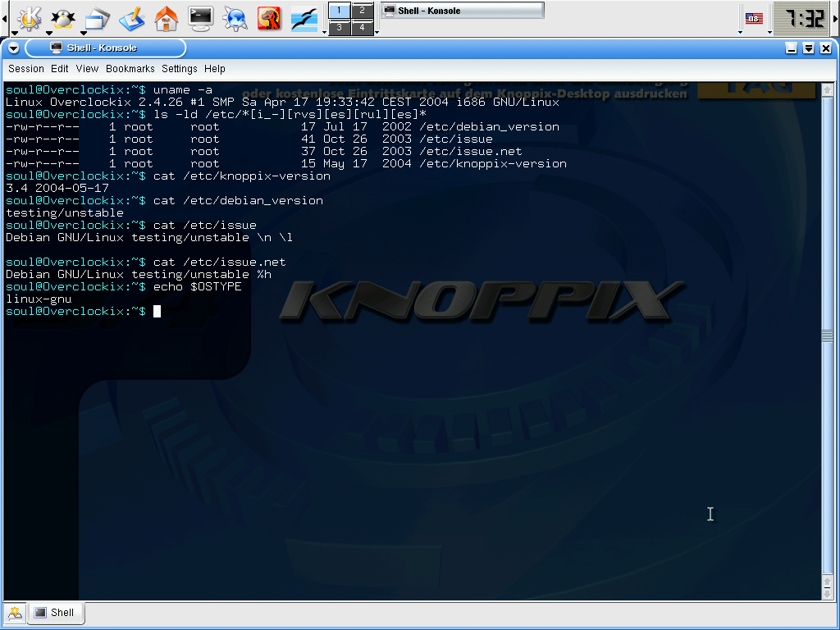Click the 'linux-gnu' output text
Image resolution: width=840 pixels, height=630 pixels.
pos(39,299)
